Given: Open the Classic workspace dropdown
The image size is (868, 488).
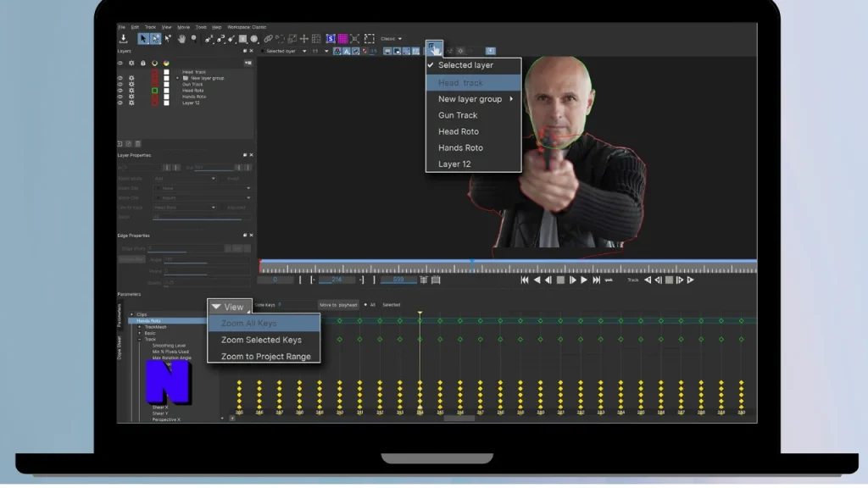Looking at the screenshot, I should click(392, 39).
